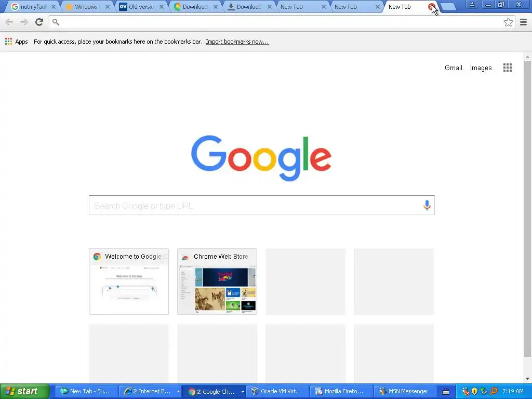The width and height of the screenshot is (532, 399).
Task: Open the Gmail link
Action: click(453, 68)
